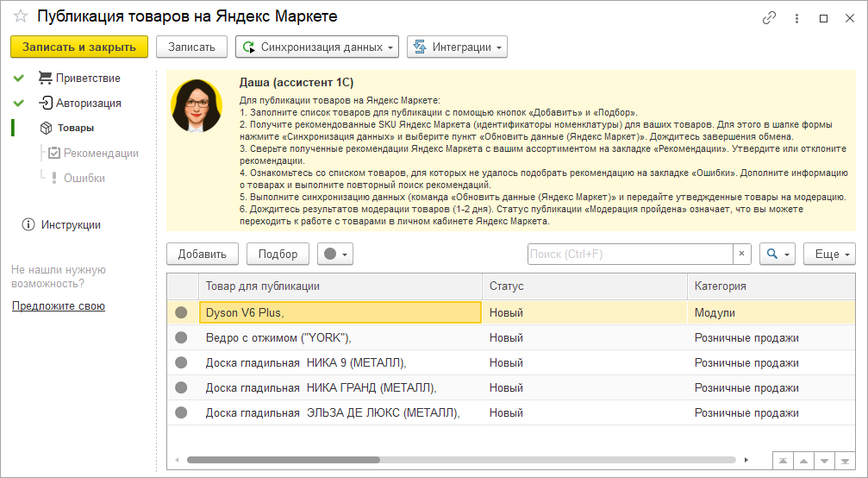Click the Авторизация login arrow icon
Screen dimensions: 868x478
pos(45,103)
